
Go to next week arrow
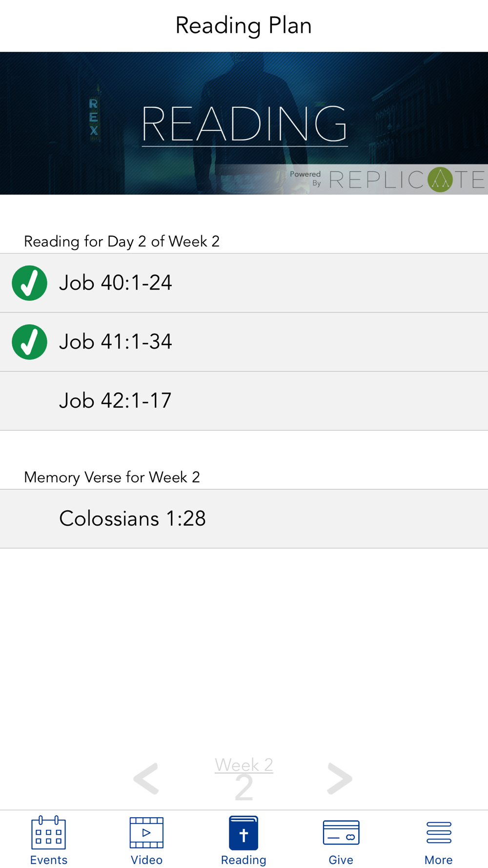tap(340, 778)
